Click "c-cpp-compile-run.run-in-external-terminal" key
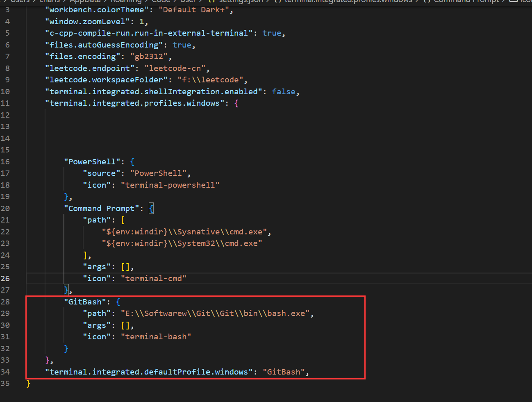Screen dimensions: 532x402 [x=149, y=33]
